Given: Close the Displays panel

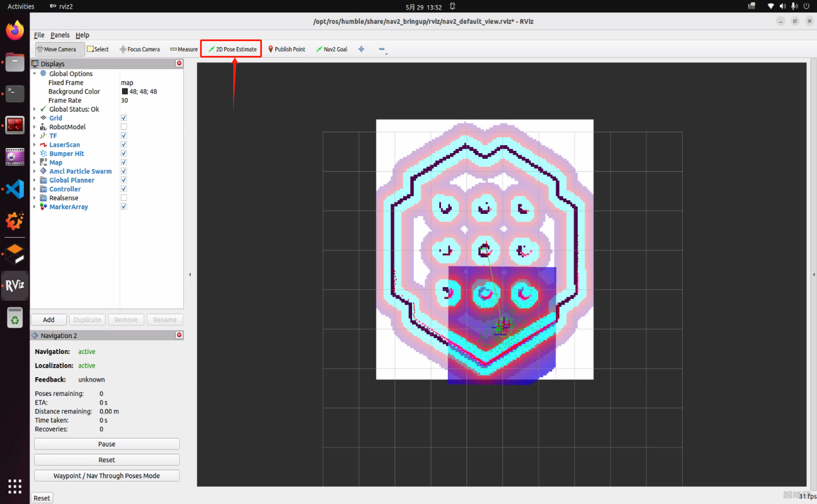Looking at the screenshot, I should [x=179, y=63].
